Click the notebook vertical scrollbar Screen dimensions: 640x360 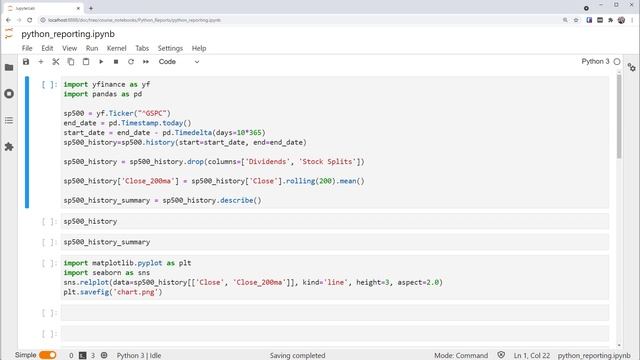tap(619, 117)
